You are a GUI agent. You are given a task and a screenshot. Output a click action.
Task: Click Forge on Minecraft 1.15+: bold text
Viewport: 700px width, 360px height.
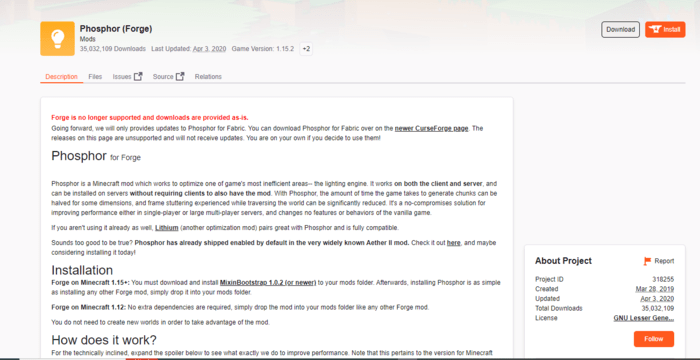click(x=91, y=283)
